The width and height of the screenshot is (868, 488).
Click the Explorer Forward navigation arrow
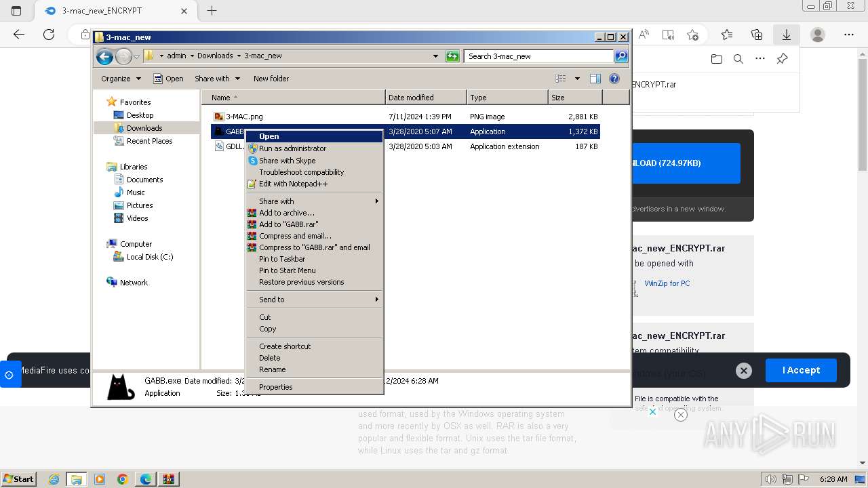click(x=123, y=57)
